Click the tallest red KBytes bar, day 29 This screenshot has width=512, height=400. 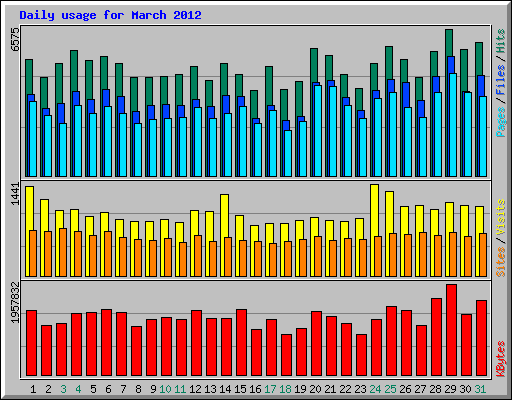coord(451,330)
